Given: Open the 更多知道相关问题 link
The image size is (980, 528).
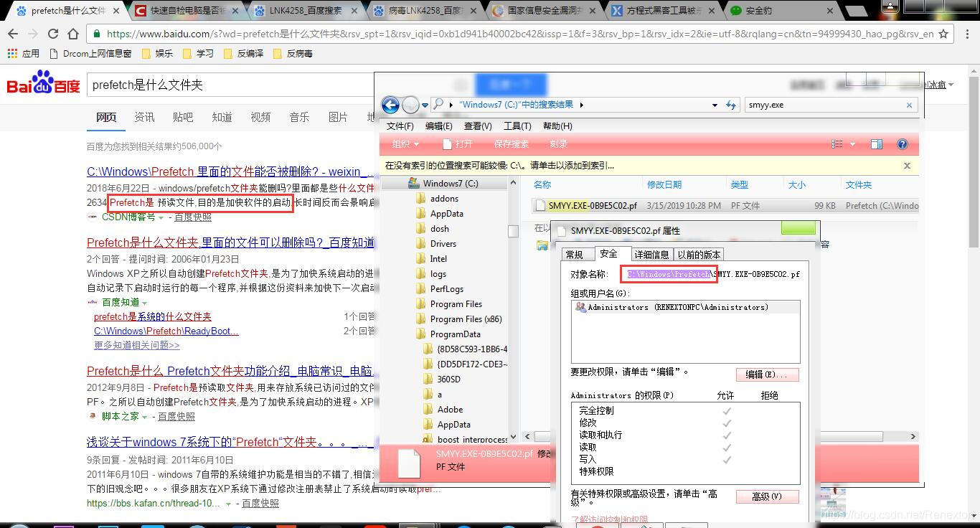Looking at the screenshot, I should click(x=137, y=345).
